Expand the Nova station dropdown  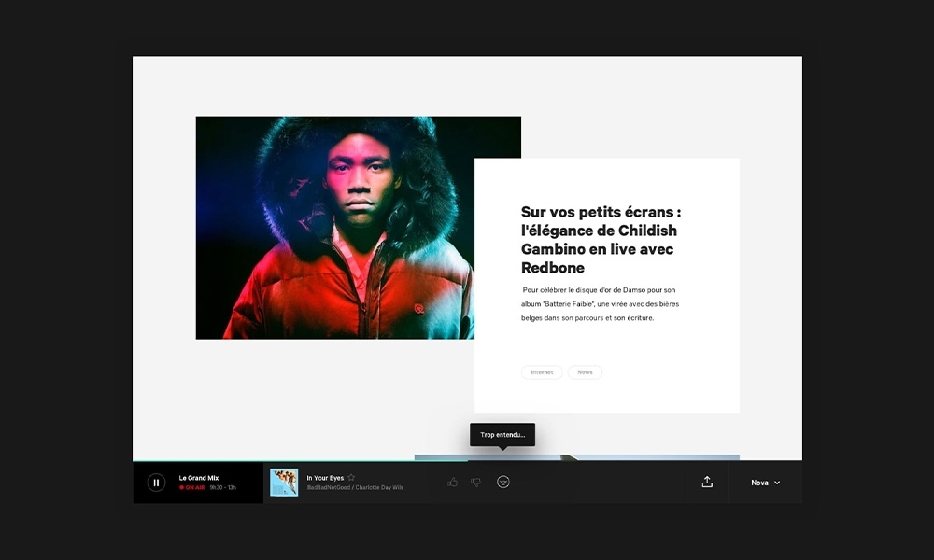point(766,483)
